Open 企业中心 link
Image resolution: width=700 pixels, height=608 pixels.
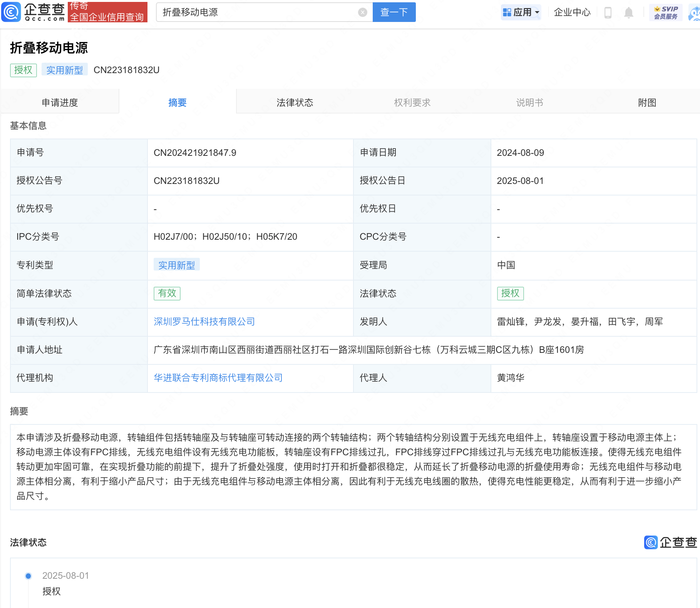point(572,13)
